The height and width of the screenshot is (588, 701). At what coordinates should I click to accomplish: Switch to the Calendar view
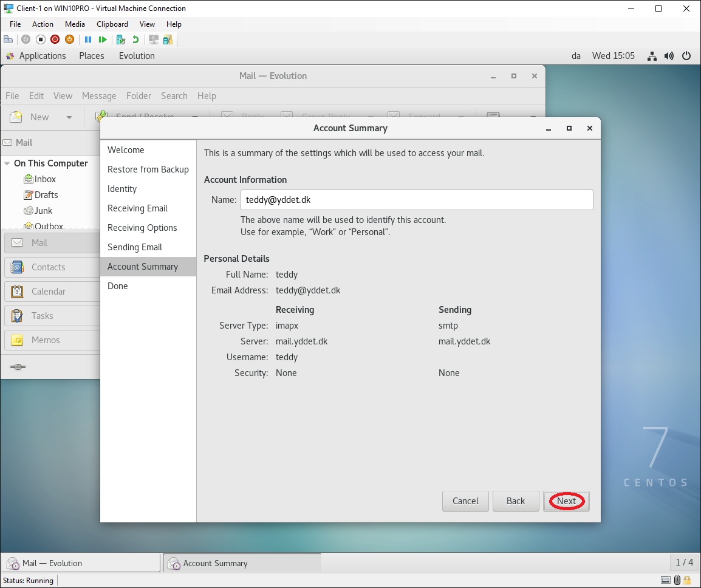click(52, 292)
